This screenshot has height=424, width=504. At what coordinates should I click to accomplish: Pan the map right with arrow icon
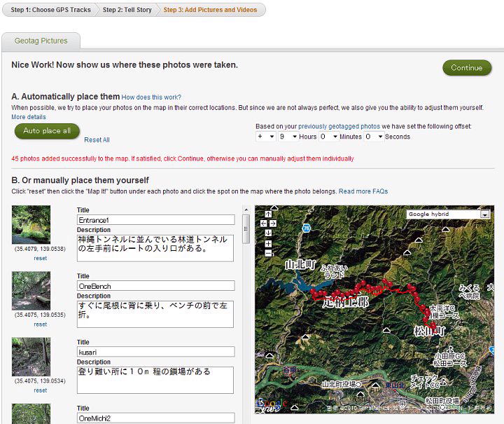click(273, 224)
